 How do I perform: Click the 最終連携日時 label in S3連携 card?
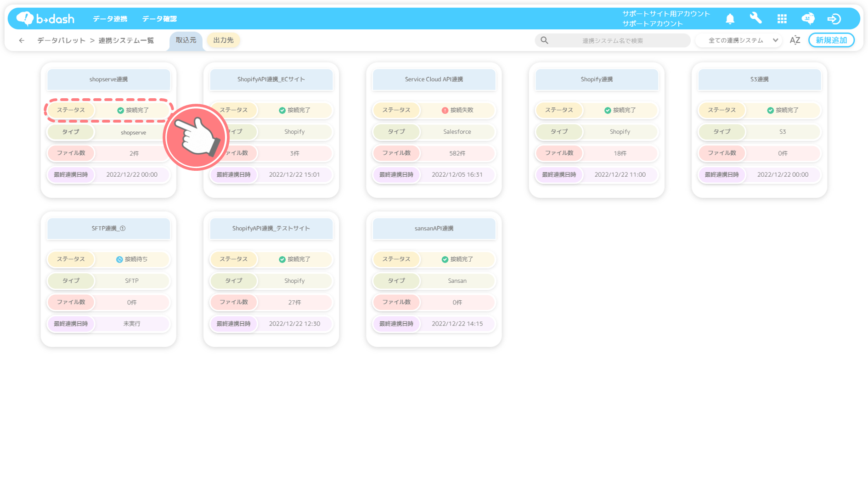tap(721, 175)
